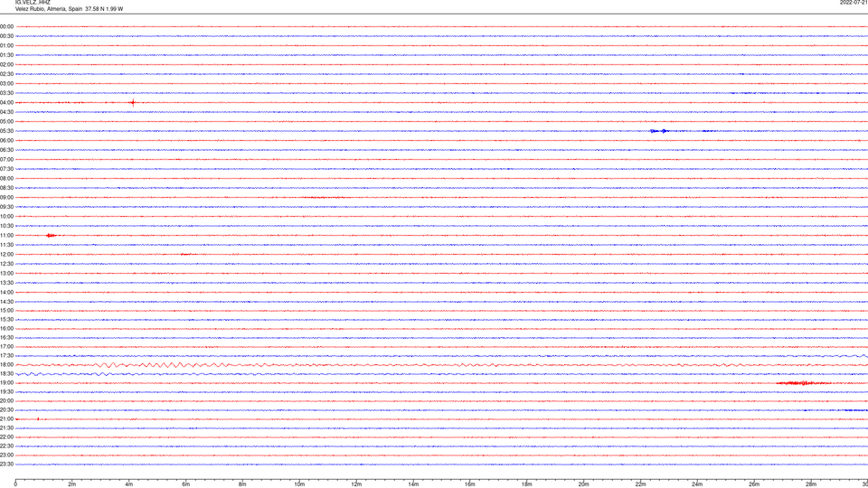Click the faint red burst on the 09:00 trace
This screenshot has height=488, width=868.
pos(326,198)
